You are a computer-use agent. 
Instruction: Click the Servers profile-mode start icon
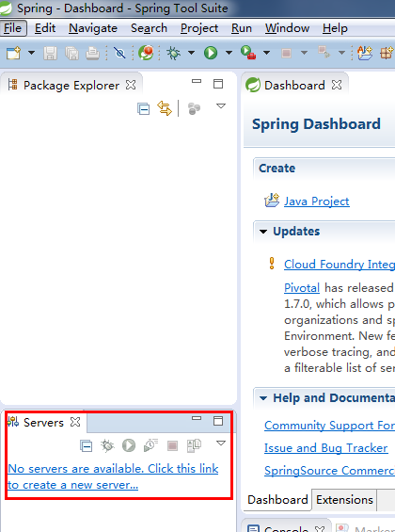click(150, 444)
